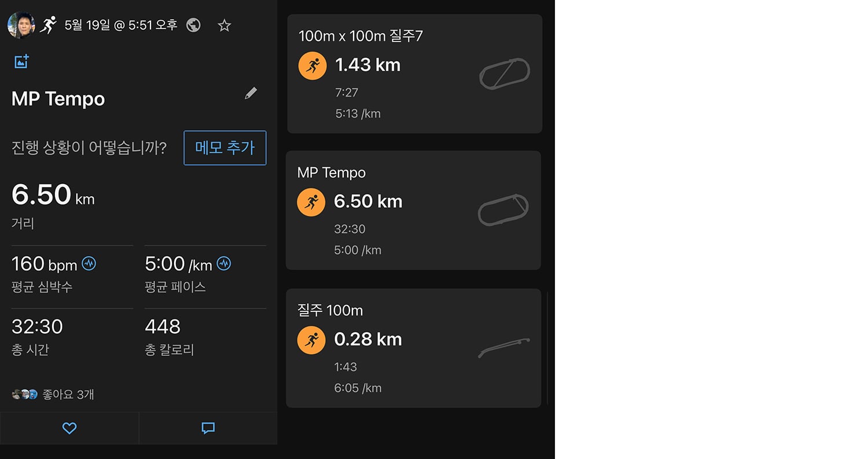
Task: Click the orange run icon on 0.28 km card
Action: click(x=311, y=340)
